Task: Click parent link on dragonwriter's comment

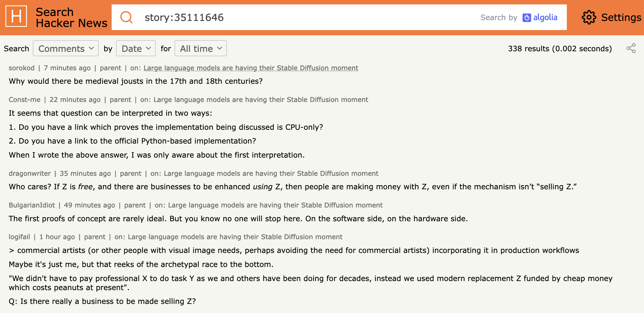Action: coord(131,173)
